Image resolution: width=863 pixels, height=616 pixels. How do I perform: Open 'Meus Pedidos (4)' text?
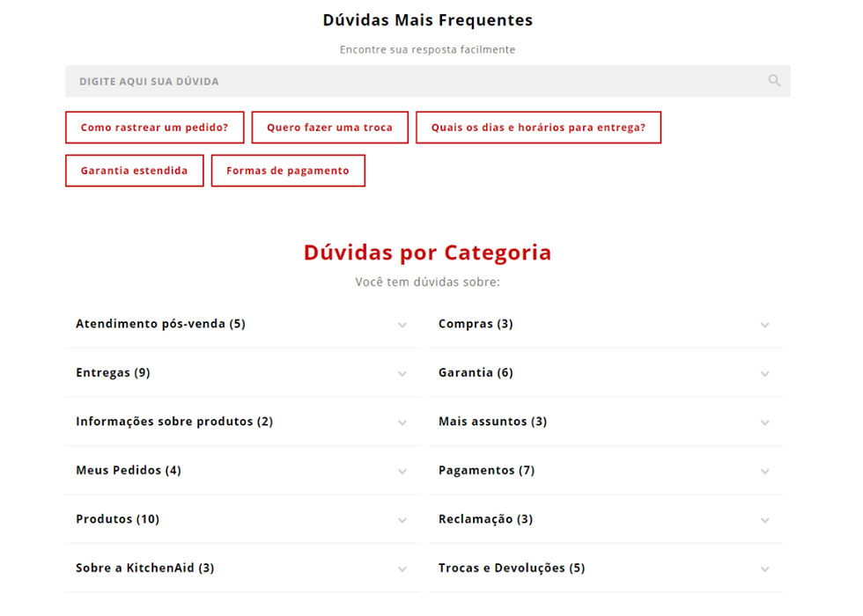point(129,470)
